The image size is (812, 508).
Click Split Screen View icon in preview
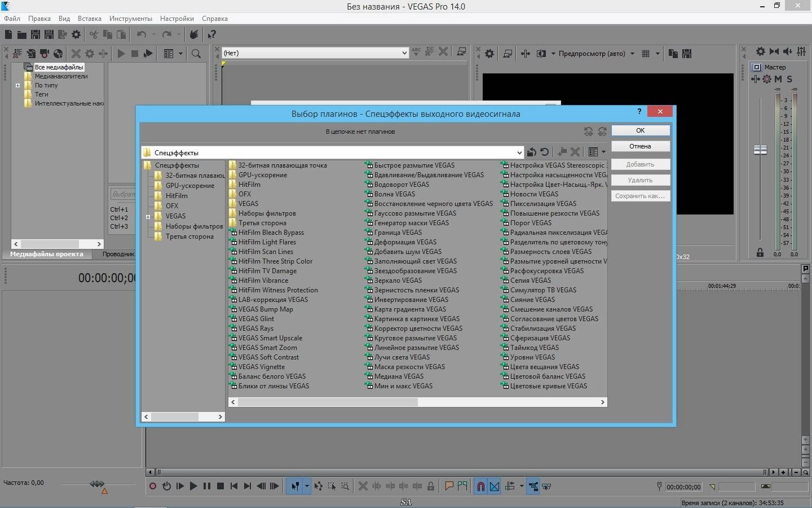541,54
